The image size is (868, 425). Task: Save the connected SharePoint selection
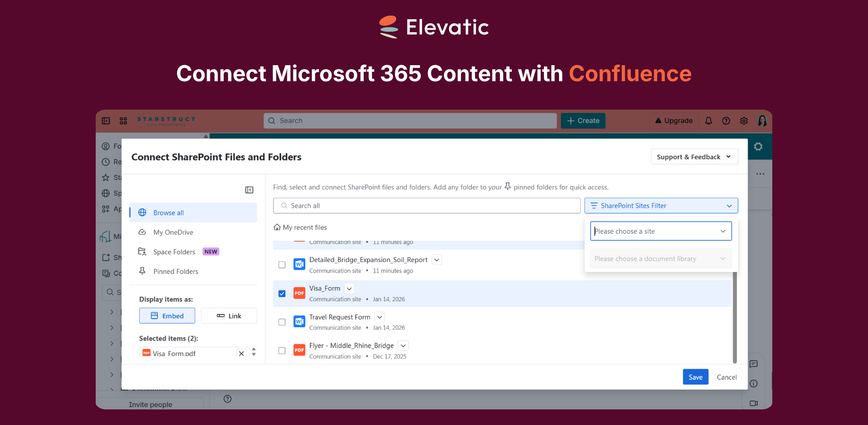(x=695, y=377)
